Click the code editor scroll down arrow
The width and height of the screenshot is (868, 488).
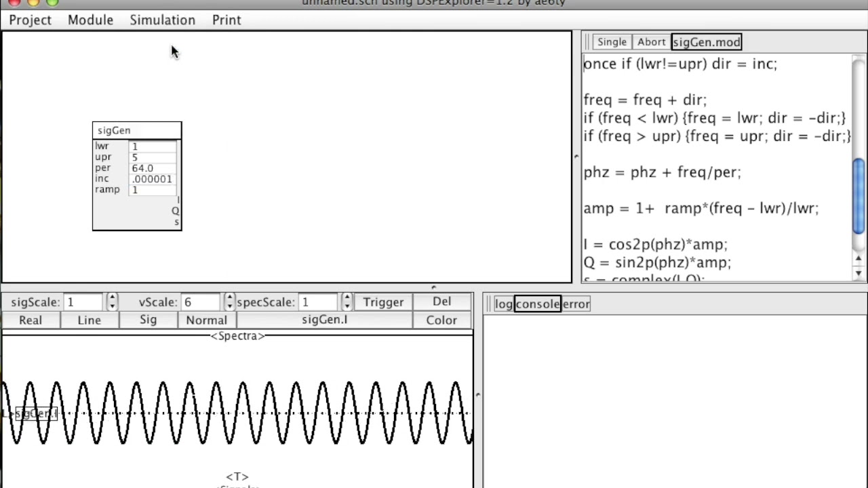click(859, 273)
